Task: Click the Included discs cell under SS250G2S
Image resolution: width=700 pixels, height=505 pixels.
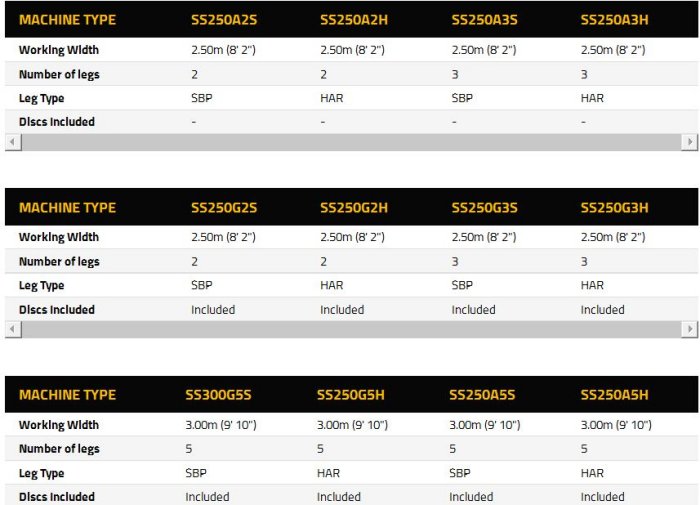Action: (213, 310)
